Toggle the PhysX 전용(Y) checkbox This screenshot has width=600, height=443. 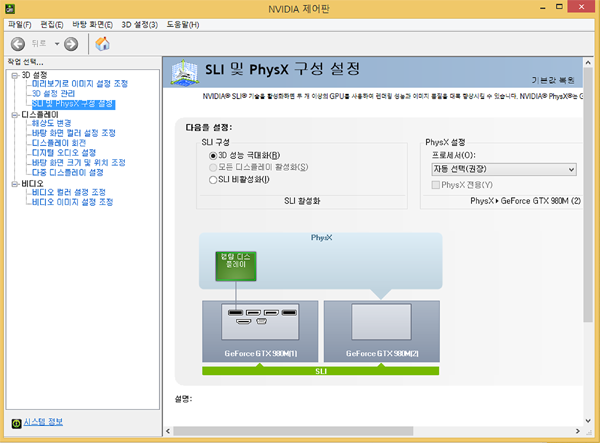(x=435, y=185)
